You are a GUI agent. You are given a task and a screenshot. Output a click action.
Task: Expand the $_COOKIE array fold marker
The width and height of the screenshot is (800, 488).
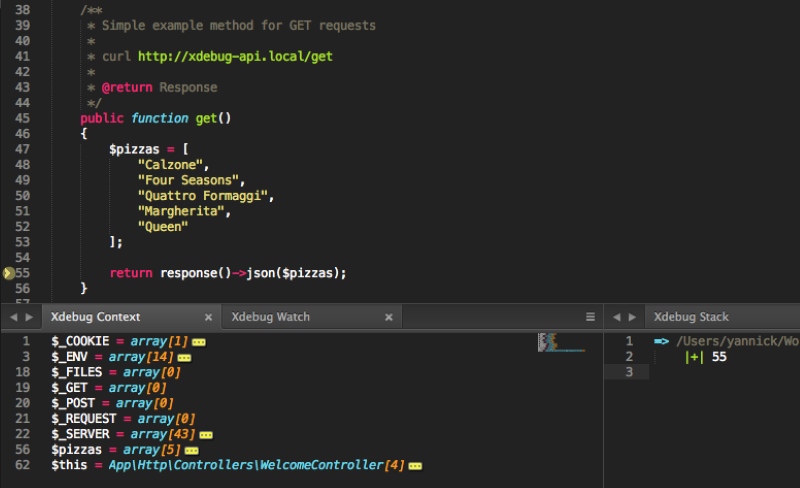[x=199, y=342]
